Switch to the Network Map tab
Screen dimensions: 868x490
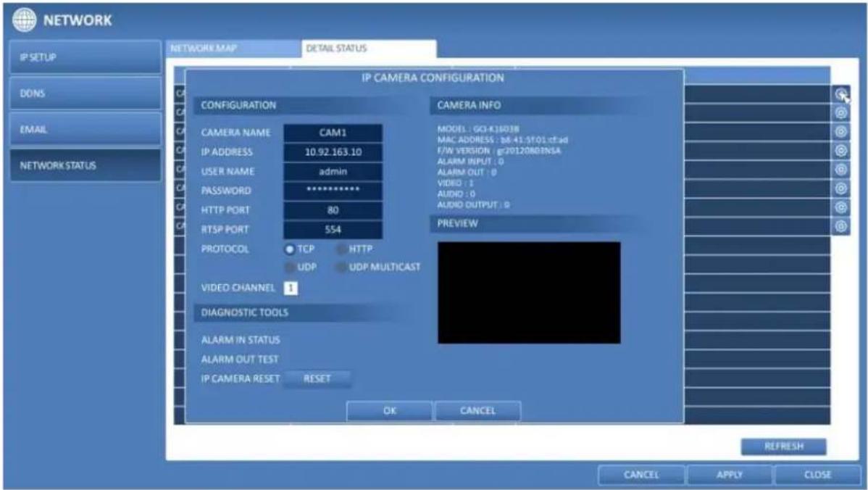pos(233,48)
